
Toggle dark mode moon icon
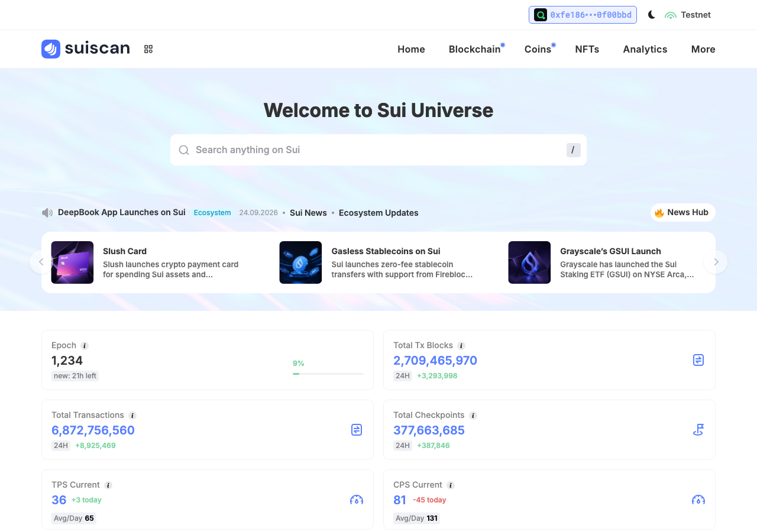pos(652,15)
